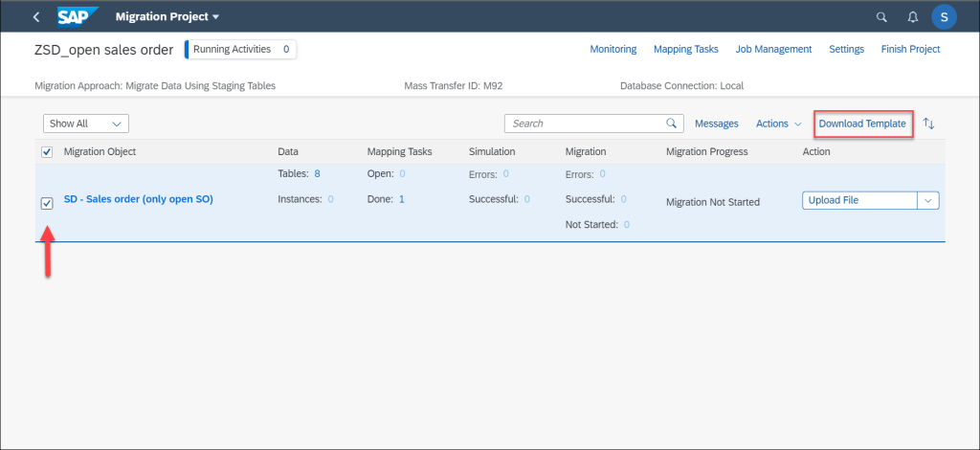The image size is (980, 450).
Task: Click the Action column header
Action: [x=816, y=152]
